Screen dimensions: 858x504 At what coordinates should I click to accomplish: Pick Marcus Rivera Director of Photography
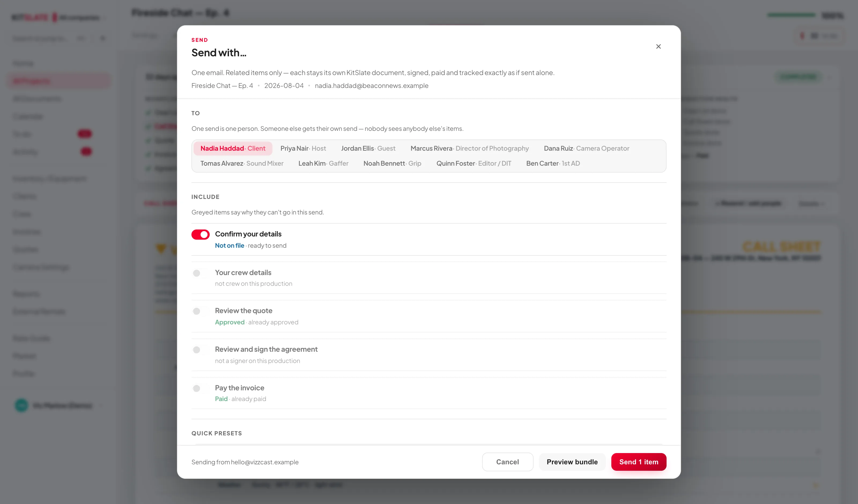pyautogui.click(x=469, y=149)
